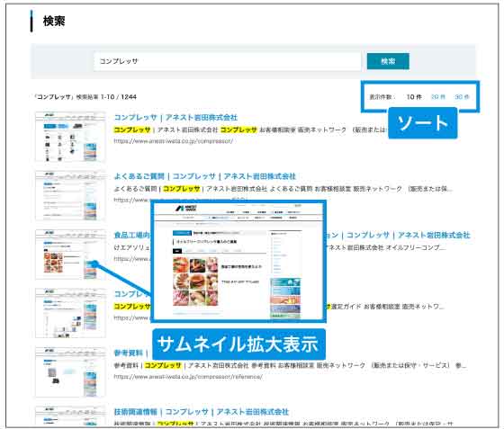Open the 参考資料 result title link
This screenshot has width=504, height=429.
[129, 353]
